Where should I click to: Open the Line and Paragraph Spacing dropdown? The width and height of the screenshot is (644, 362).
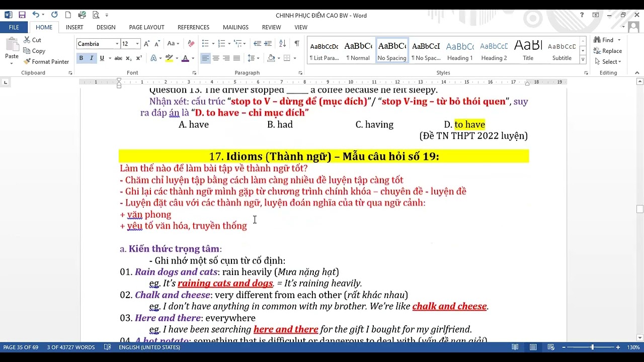[x=253, y=58]
